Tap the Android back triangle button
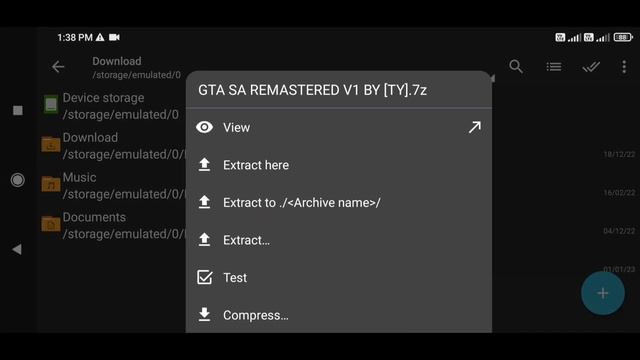The image size is (640, 360). pyautogui.click(x=17, y=249)
